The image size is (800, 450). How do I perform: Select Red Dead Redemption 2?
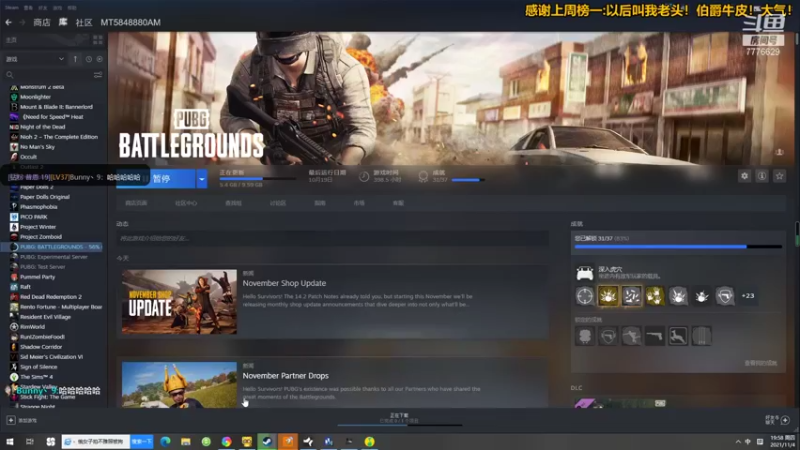51,297
